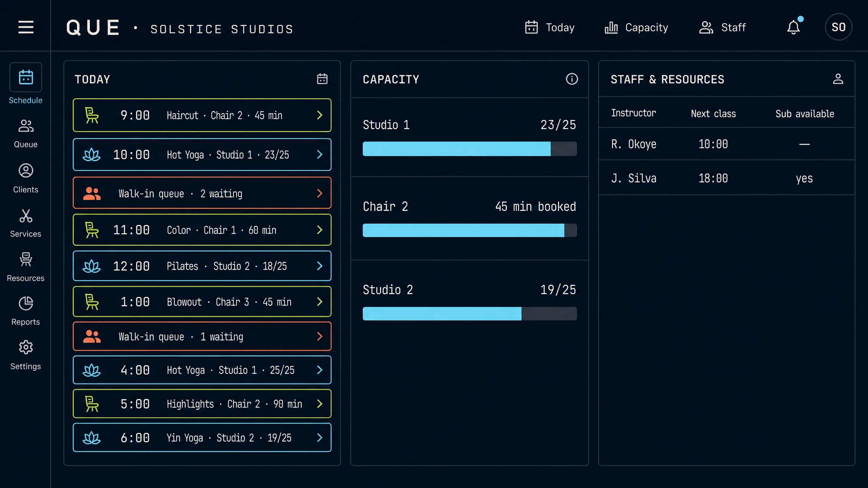Click the 45 min booked label
The height and width of the screenshot is (488, 868).
click(x=535, y=207)
